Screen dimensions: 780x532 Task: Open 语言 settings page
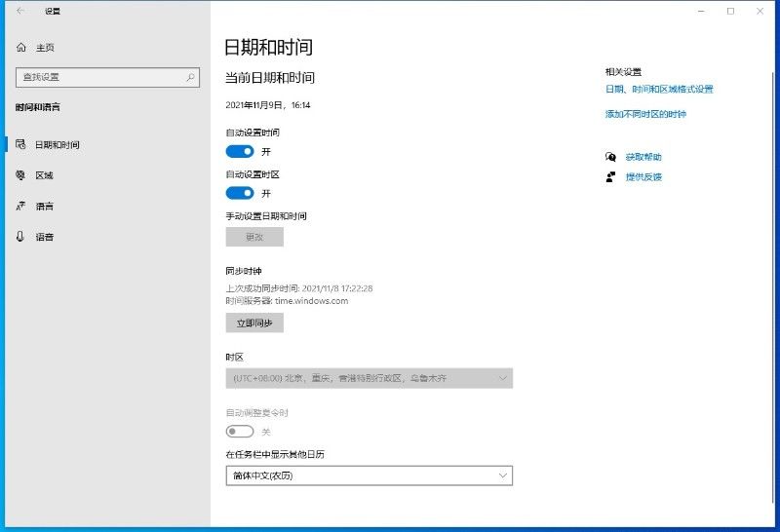click(44, 207)
